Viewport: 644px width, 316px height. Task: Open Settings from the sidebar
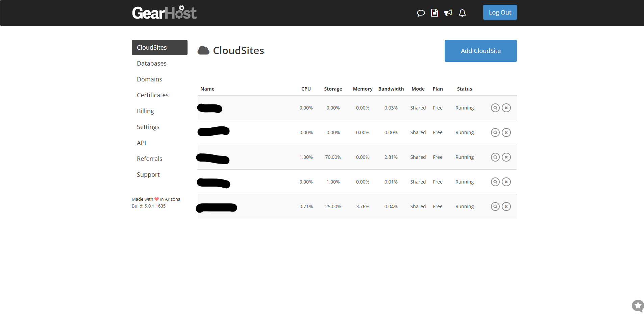click(148, 127)
